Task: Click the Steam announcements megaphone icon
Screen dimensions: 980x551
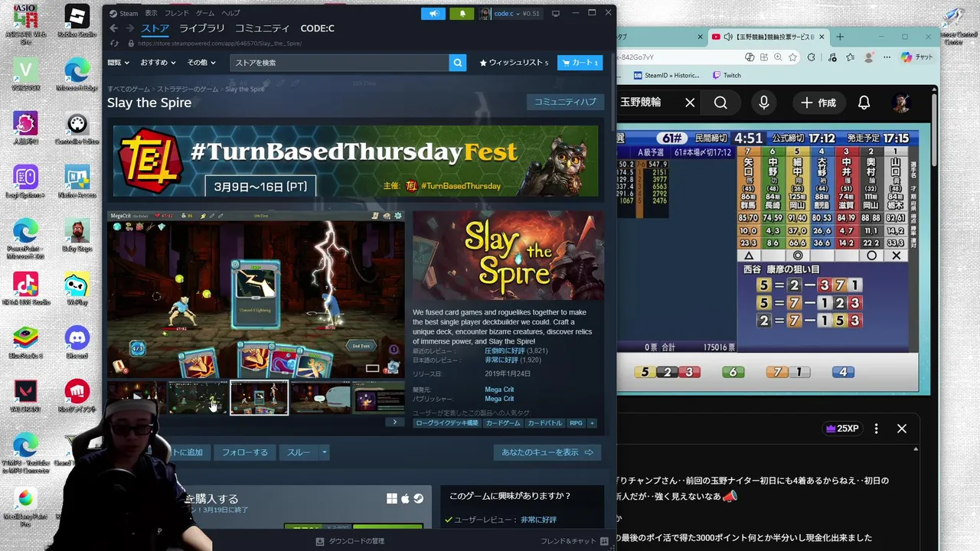Action: pyautogui.click(x=433, y=13)
